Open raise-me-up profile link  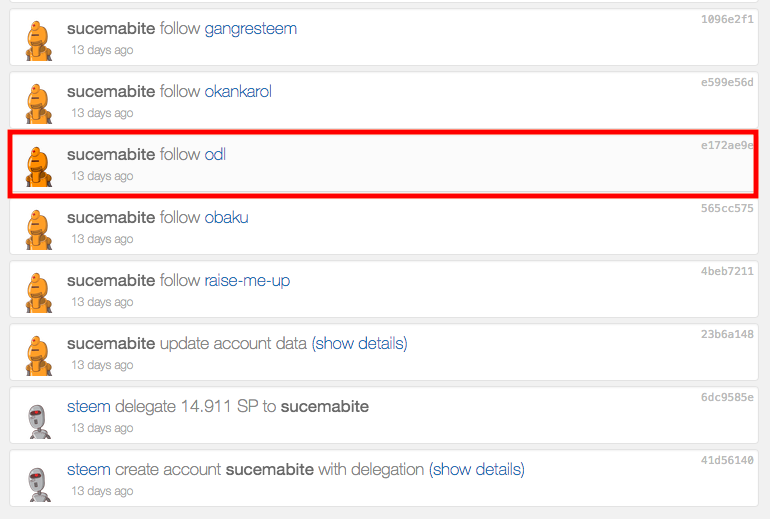click(247, 281)
